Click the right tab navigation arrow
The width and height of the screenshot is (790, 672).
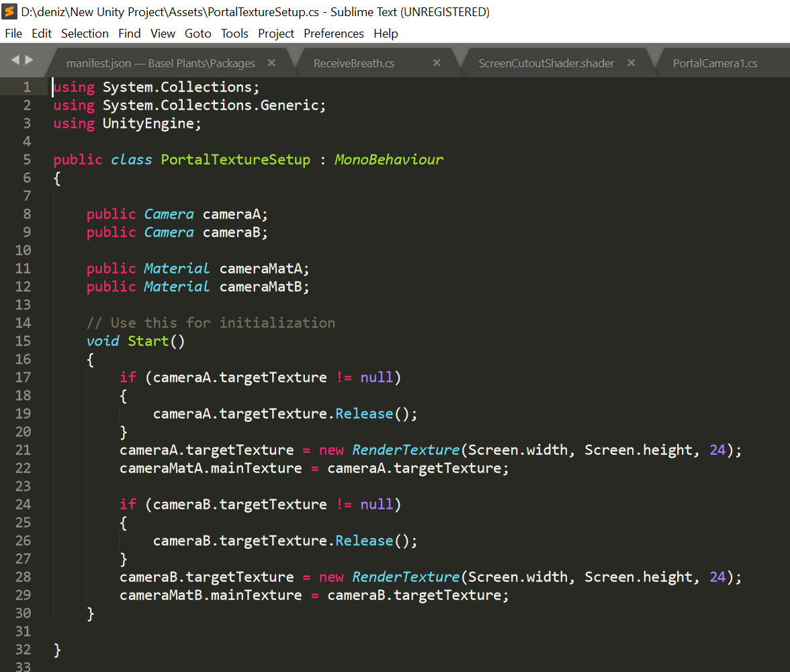coord(29,60)
